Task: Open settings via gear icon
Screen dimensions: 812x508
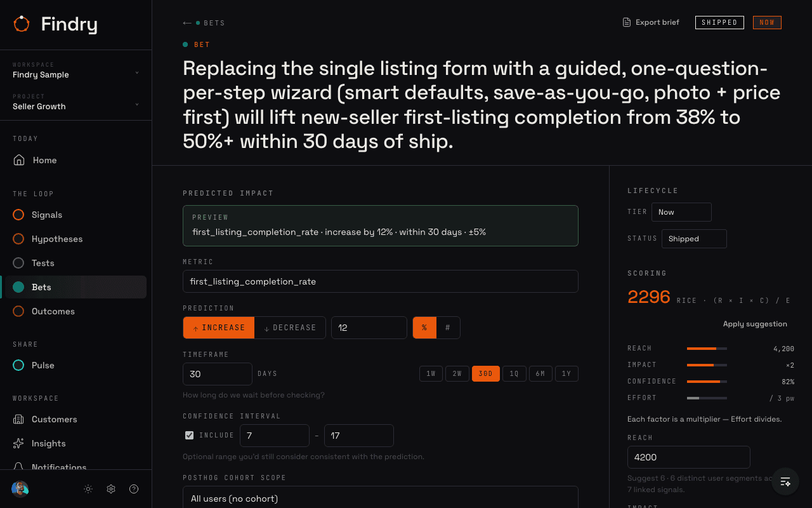Action: pyautogui.click(x=111, y=489)
